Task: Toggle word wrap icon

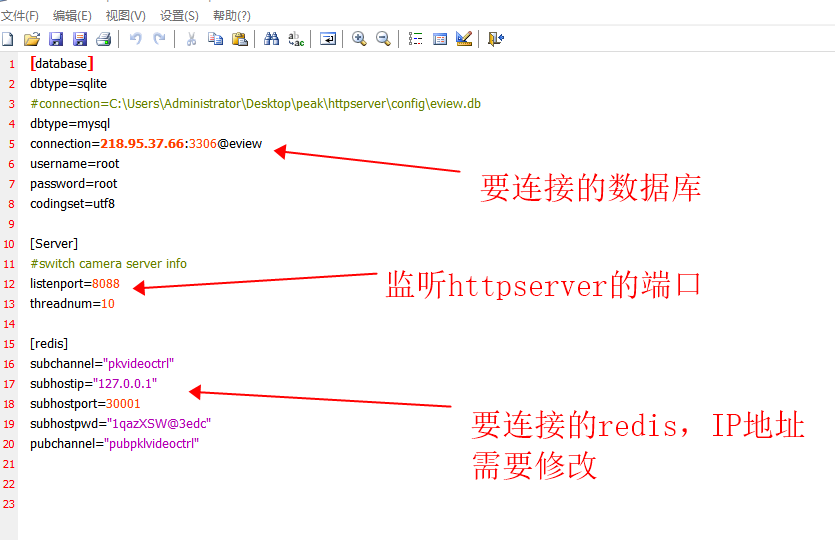Action: tap(328, 39)
